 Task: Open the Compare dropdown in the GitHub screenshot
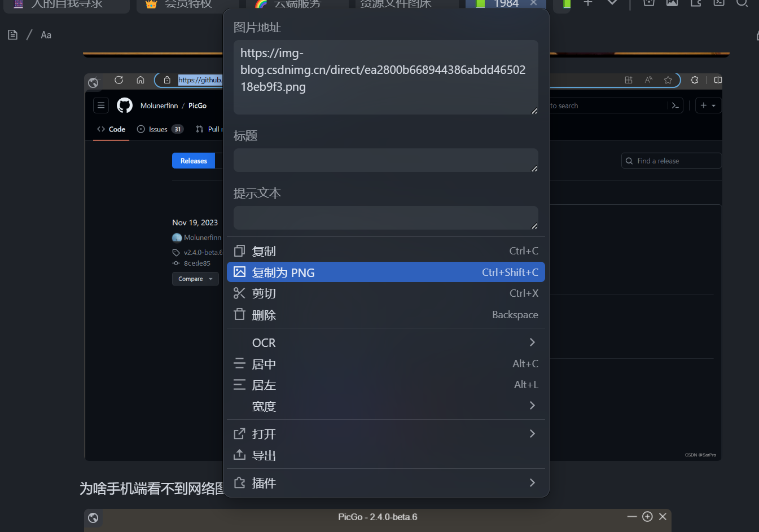195,279
